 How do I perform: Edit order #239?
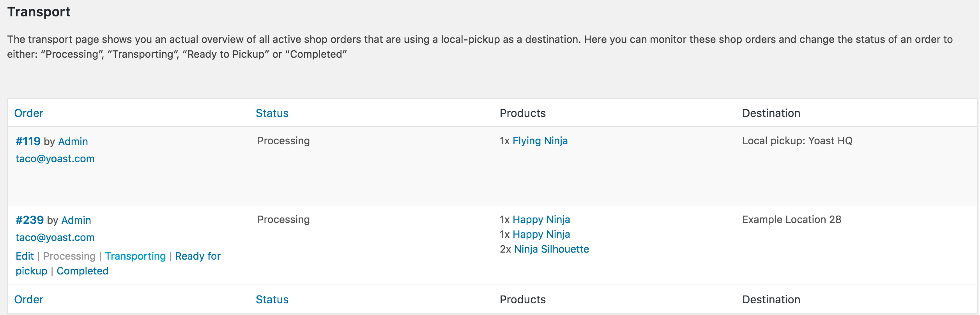[25, 256]
